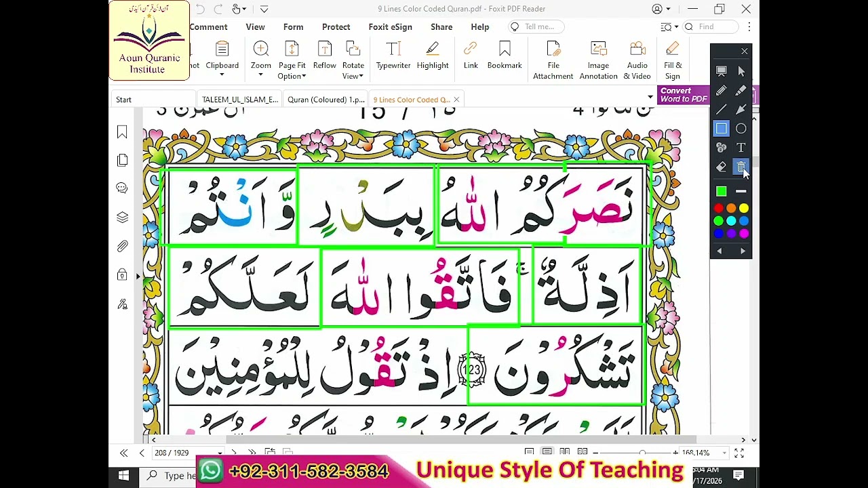Choose the arrow drawing tool
This screenshot has width=868, height=488.
(741, 109)
